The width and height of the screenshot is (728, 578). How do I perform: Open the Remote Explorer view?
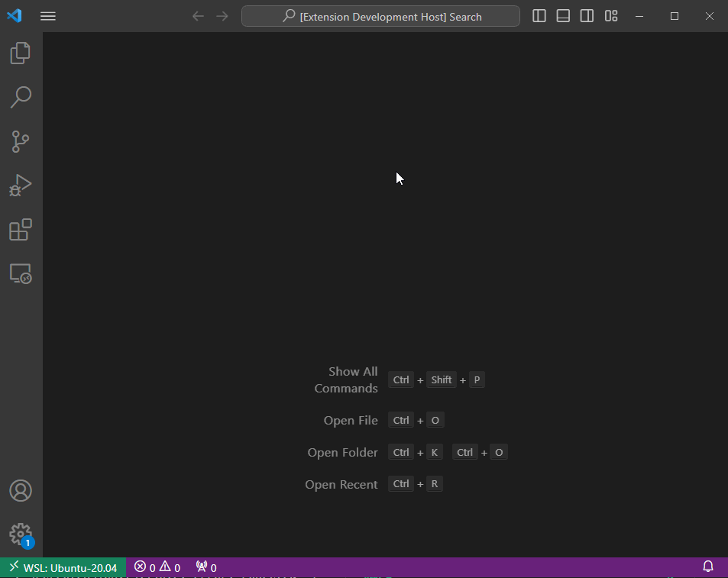pos(21,273)
